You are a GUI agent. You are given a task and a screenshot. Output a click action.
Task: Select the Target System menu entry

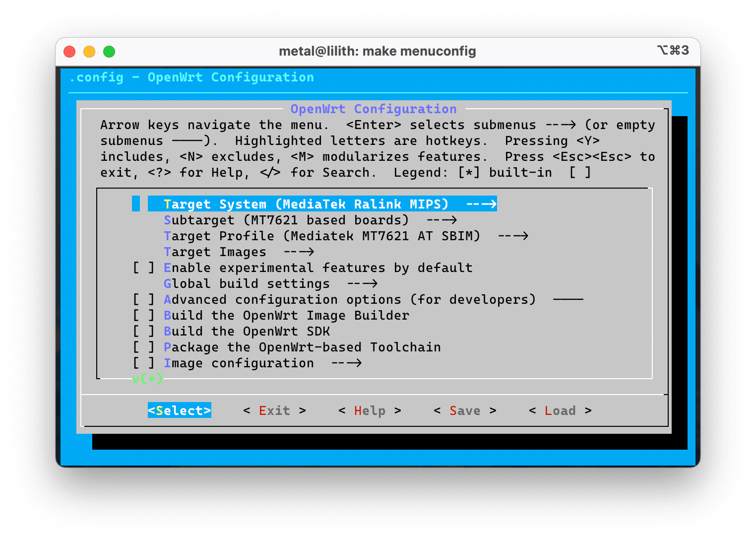(322, 204)
